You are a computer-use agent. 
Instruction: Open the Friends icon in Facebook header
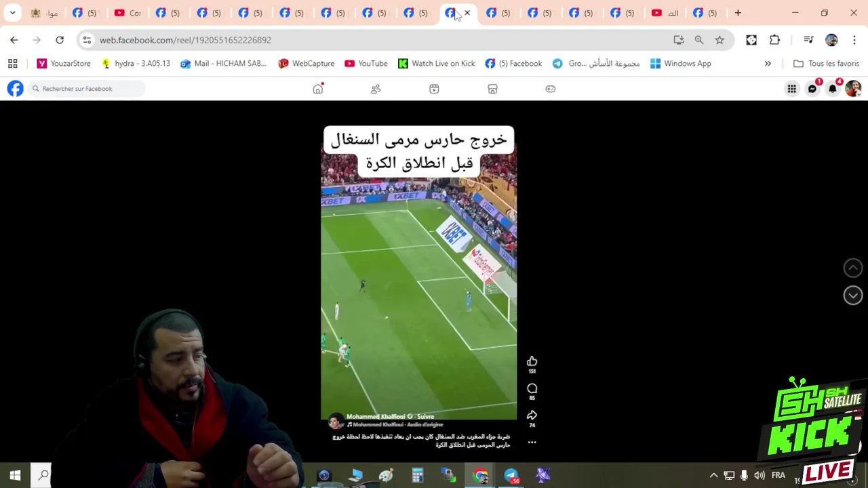[376, 89]
